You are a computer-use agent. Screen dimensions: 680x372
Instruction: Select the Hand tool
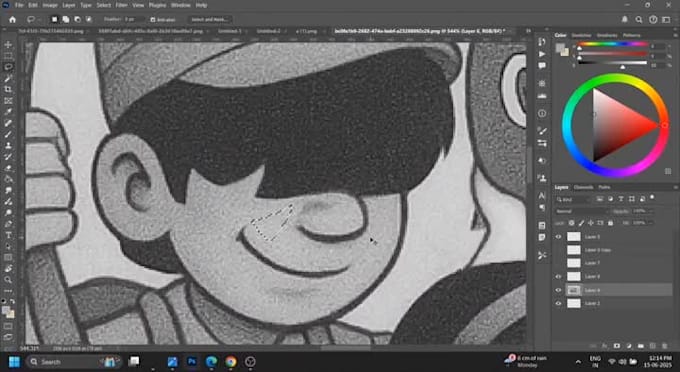[x=8, y=269]
